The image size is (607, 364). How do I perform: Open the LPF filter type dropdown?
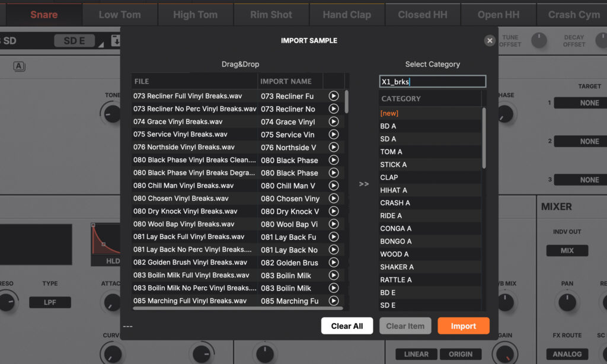pos(50,302)
